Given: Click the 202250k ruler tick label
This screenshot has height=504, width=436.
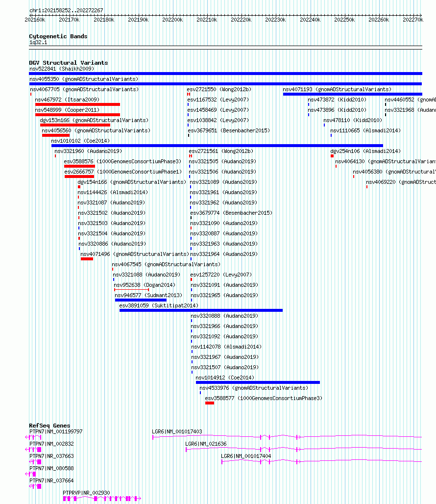Looking at the screenshot, I should click(x=344, y=20).
